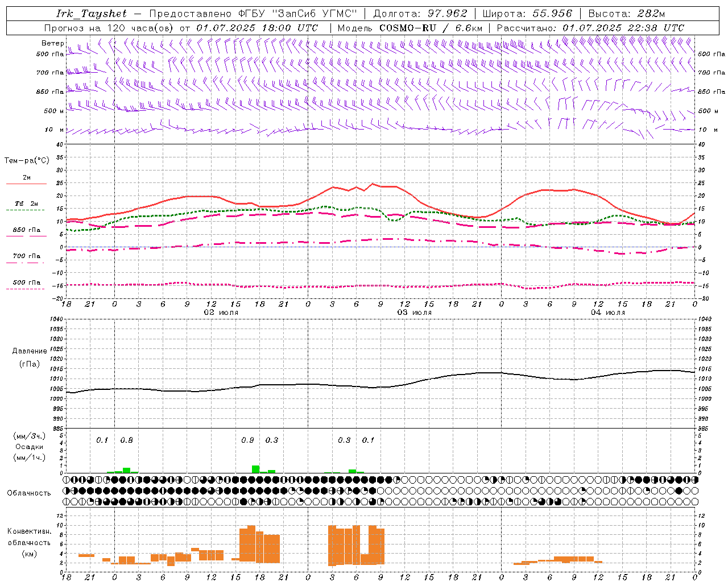The height and width of the screenshot is (582, 728).
Task: Click the "Td 2м" dew point legend label
Action: pos(26,203)
